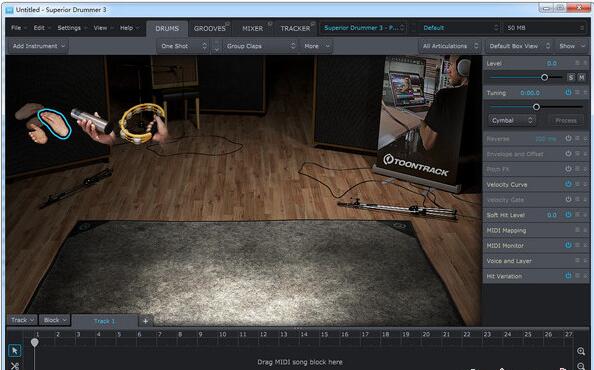594x370 pixels.
Task: Toggle Velocity Curve power button
Action: (568, 184)
